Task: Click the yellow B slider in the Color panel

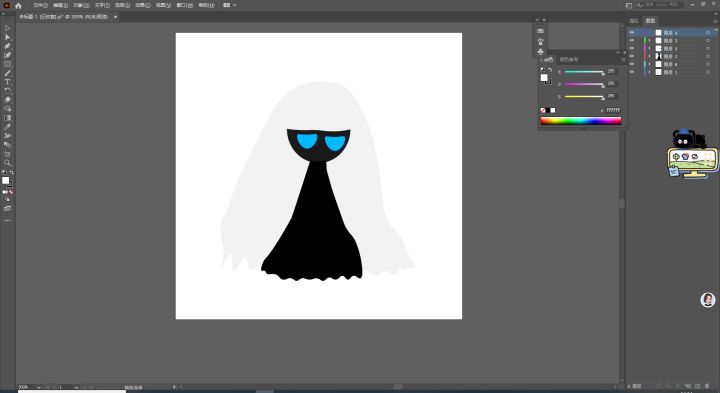Action: pos(584,97)
